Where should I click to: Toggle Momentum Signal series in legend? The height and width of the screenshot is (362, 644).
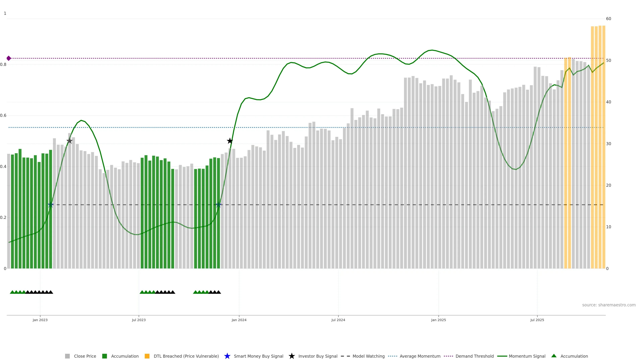pos(527,356)
